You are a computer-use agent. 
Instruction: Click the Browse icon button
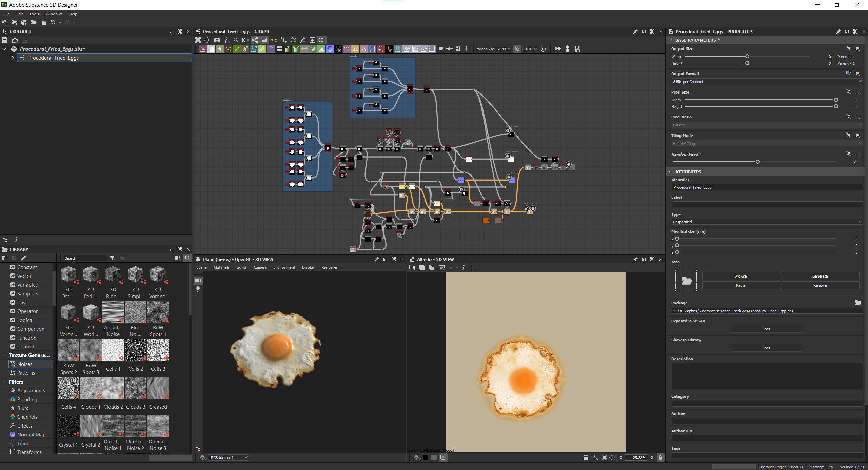pyautogui.click(x=741, y=276)
